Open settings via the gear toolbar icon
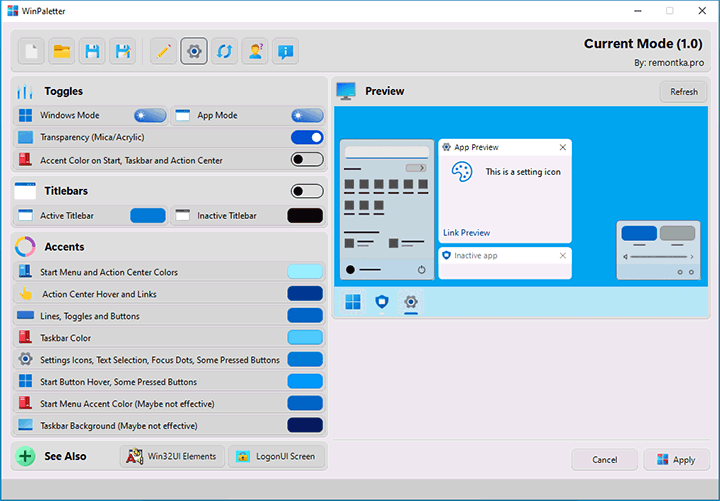The height and width of the screenshot is (501, 720). point(194,51)
